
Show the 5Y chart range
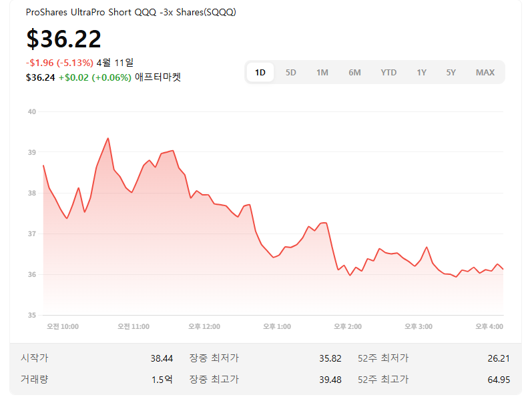click(x=451, y=73)
